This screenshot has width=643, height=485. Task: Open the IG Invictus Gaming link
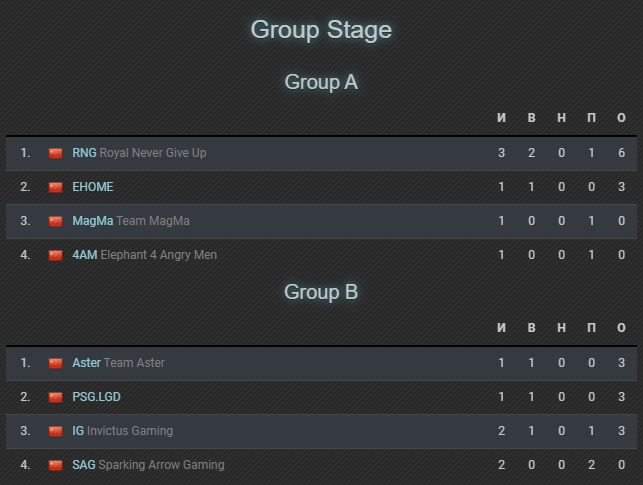(x=122, y=431)
